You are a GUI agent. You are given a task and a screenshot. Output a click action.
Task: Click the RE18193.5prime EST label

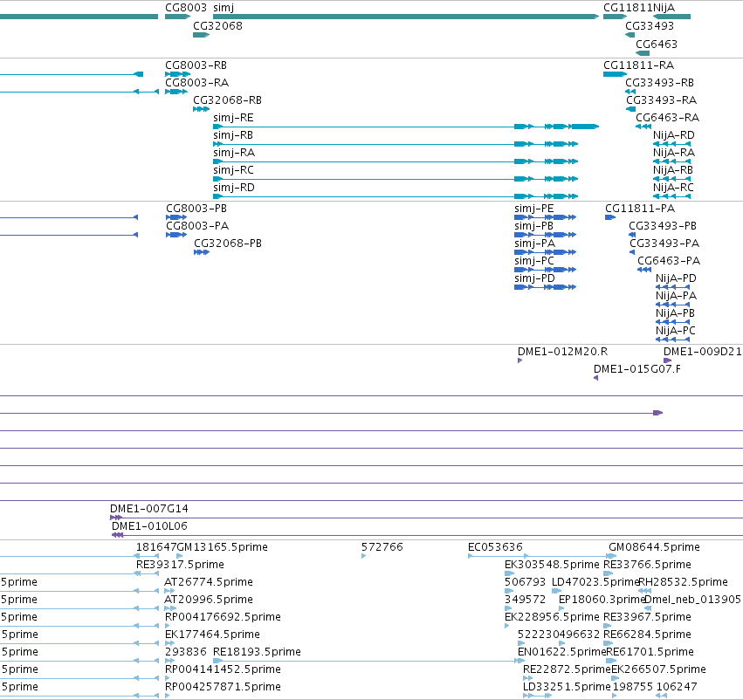(x=257, y=652)
